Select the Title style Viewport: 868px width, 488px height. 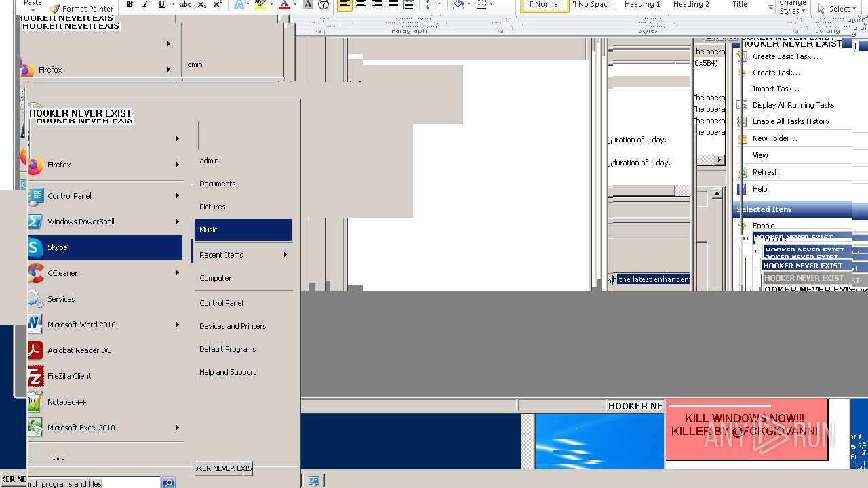click(740, 4)
